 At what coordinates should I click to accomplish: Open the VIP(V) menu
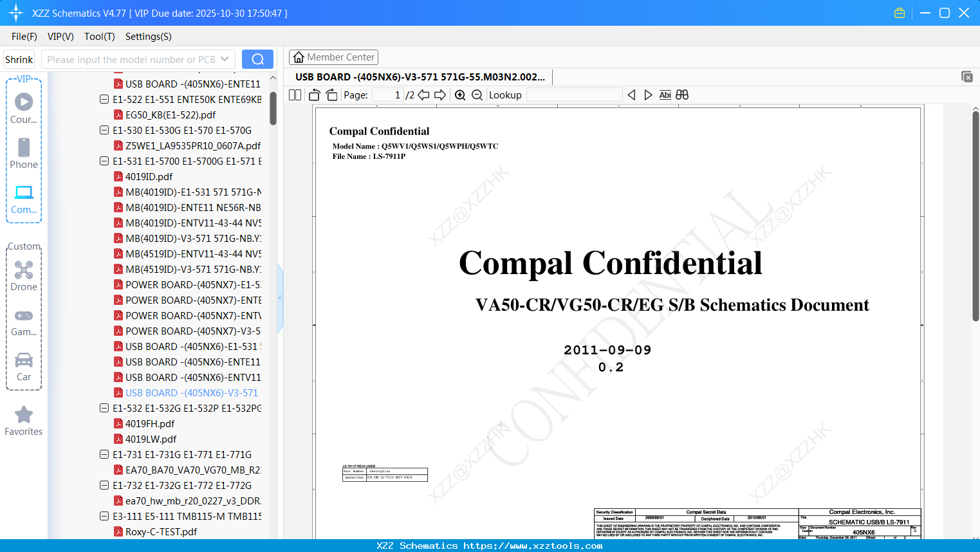click(x=60, y=37)
